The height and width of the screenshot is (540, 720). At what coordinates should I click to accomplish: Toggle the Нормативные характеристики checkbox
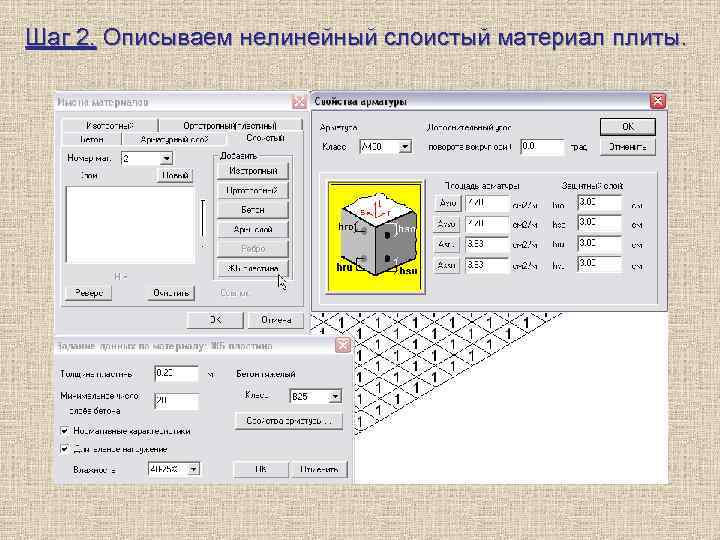(65, 431)
